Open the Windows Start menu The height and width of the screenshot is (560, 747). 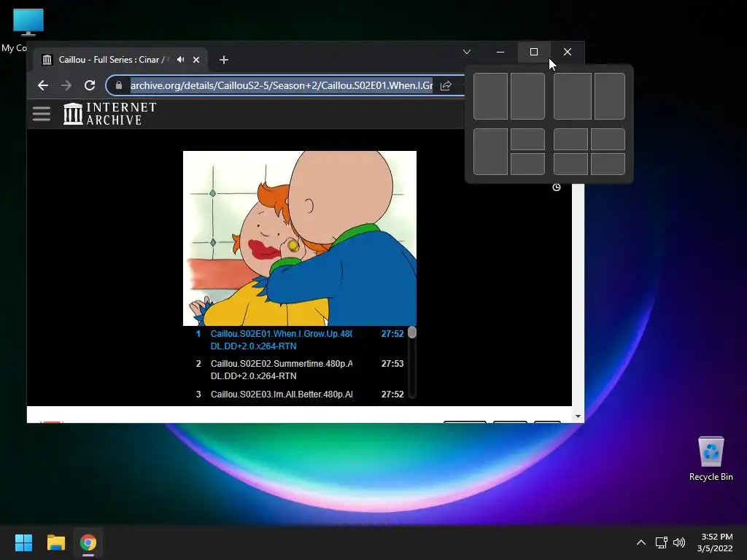23,542
